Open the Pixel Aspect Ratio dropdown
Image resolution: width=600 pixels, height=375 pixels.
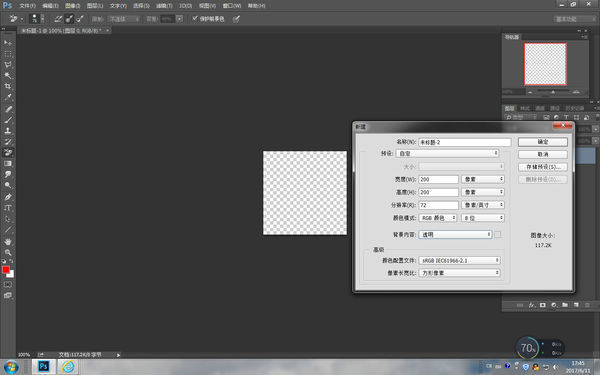click(x=459, y=273)
